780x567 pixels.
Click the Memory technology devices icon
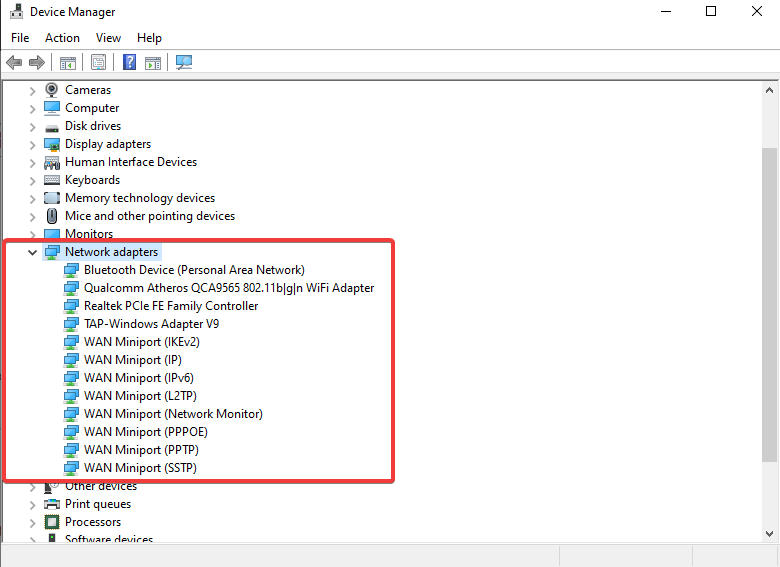(x=52, y=198)
